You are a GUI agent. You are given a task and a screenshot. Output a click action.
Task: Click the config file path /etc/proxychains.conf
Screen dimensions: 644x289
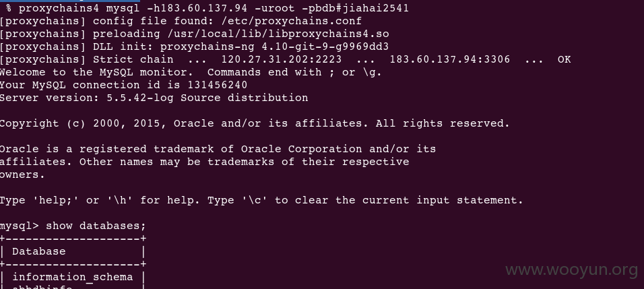292,21
